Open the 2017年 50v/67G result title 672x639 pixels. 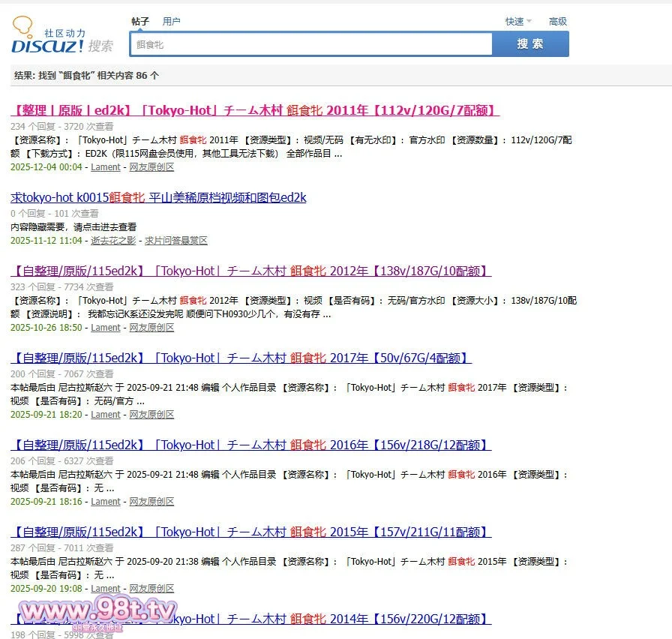pos(241,358)
